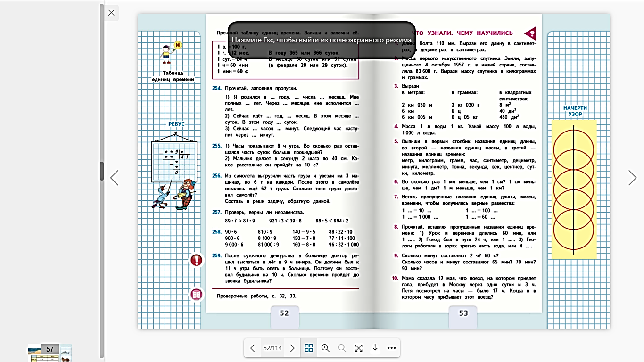This screenshot has height=362, width=644.
Task: Flip to previous spread with left chevron
Action: pos(114,178)
